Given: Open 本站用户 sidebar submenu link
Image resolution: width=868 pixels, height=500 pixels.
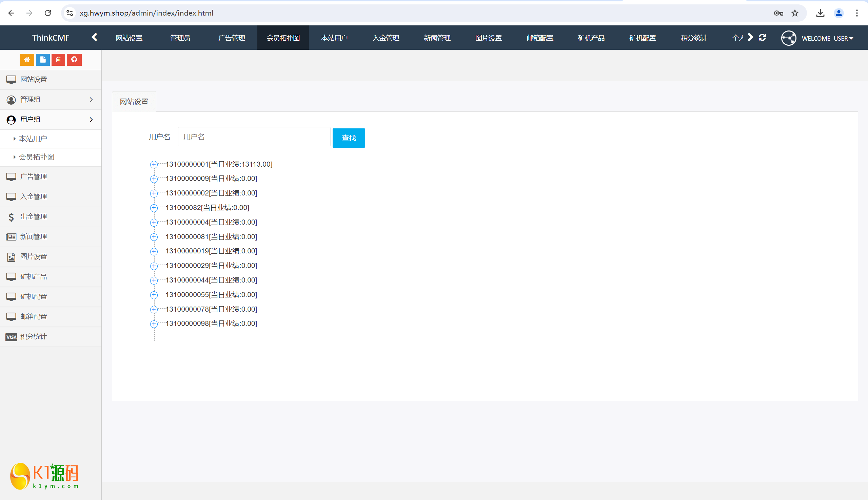Looking at the screenshot, I should click(33, 139).
